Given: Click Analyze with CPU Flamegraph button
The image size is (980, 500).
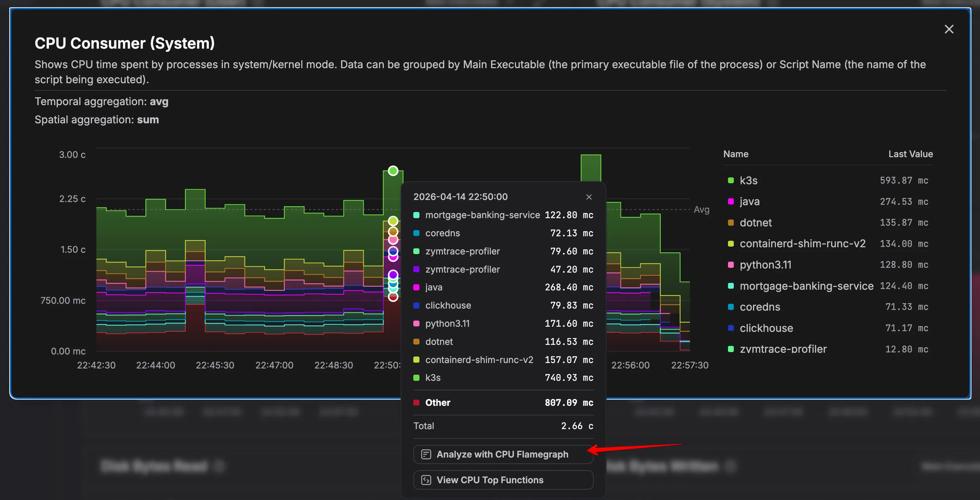Looking at the screenshot, I should 503,454.
